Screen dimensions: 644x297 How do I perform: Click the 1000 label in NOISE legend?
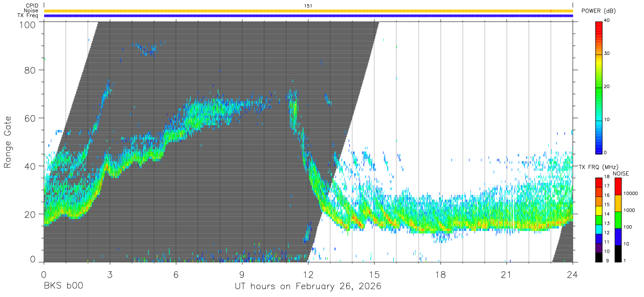(630, 210)
